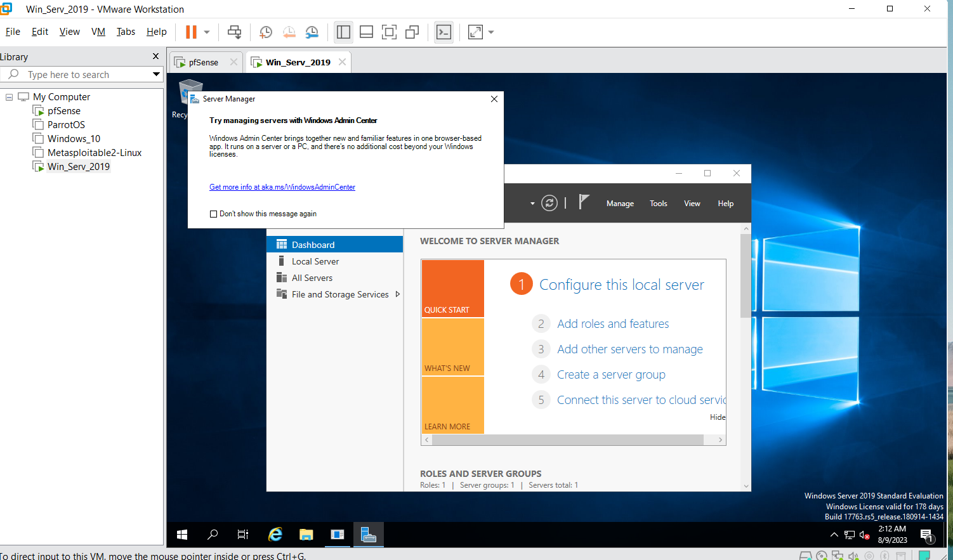Open the VMware View menu
This screenshot has height=560, width=953.
pos(70,32)
